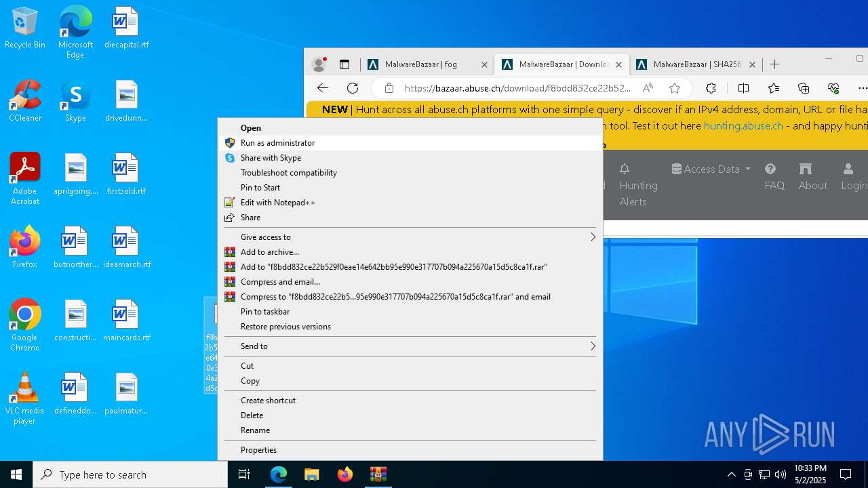Open About page in navbar
This screenshot has height=488, width=868.
click(x=812, y=177)
